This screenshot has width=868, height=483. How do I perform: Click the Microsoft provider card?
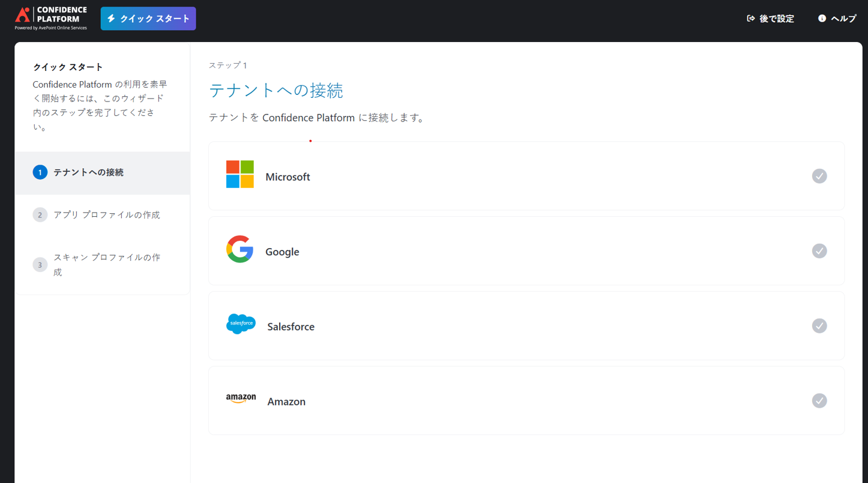point(526,175)
